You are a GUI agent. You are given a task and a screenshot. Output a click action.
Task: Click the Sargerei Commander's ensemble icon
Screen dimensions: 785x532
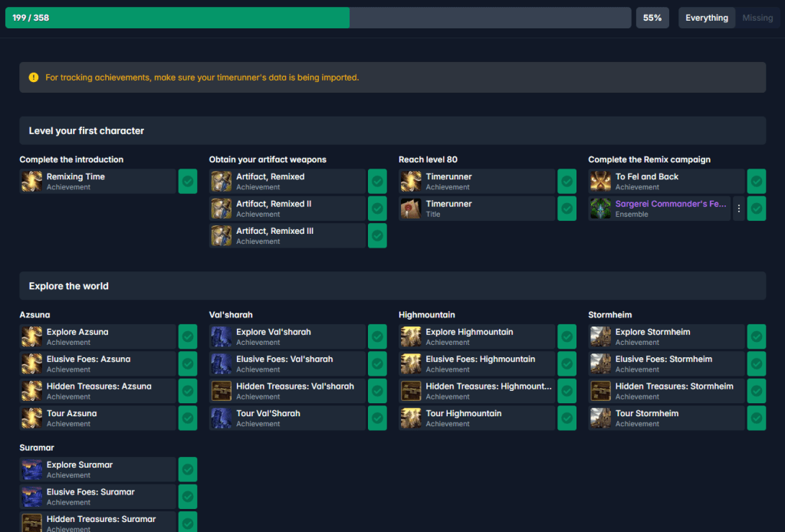[x=600, y=209]
